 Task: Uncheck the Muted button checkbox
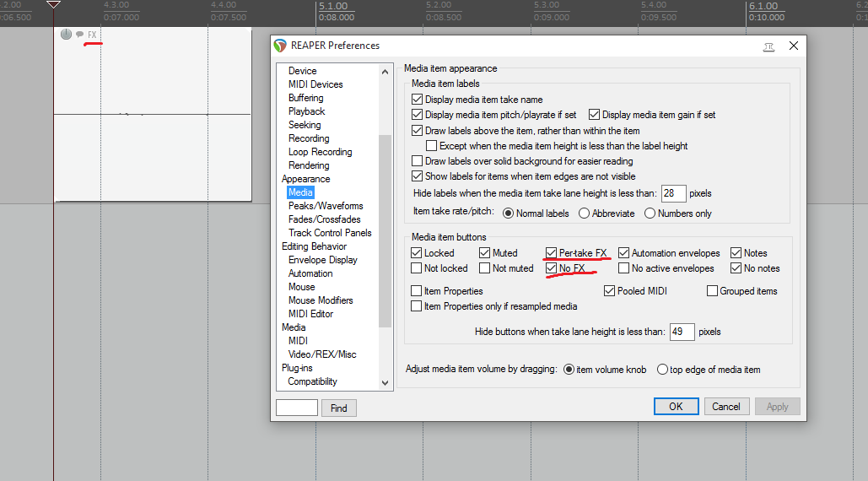pos(485,253)
